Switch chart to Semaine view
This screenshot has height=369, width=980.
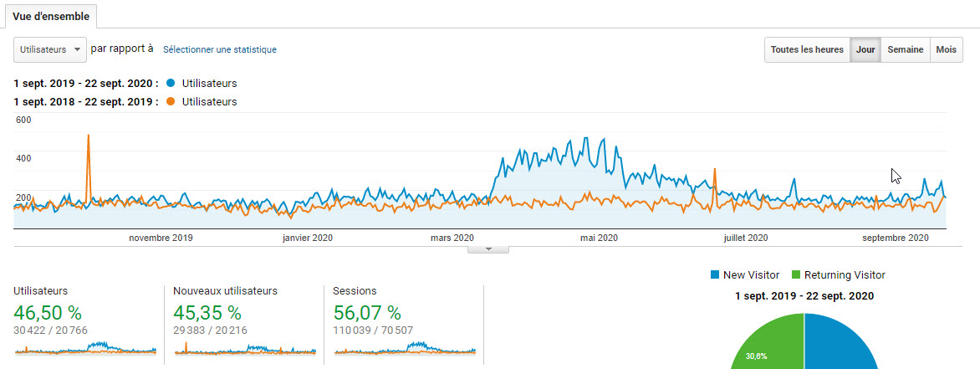point(905,50)
